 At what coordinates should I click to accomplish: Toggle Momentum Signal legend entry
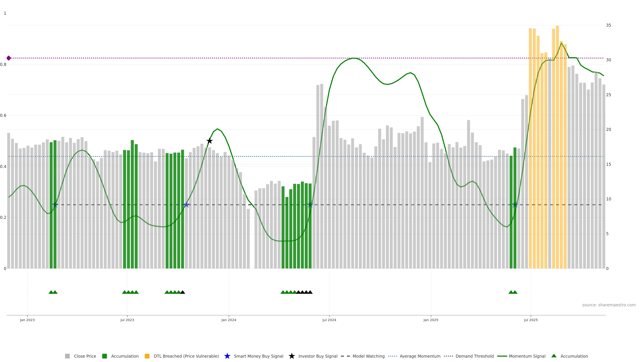pos(527,356)
